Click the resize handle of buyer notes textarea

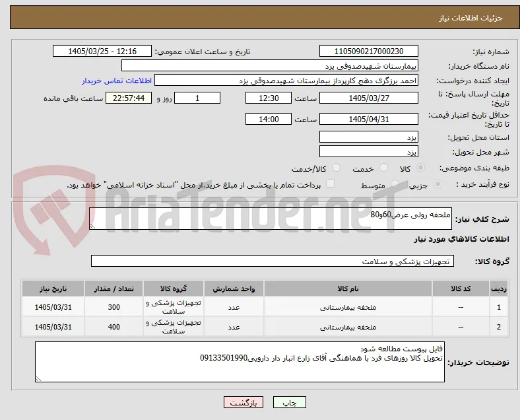point(38,379)
